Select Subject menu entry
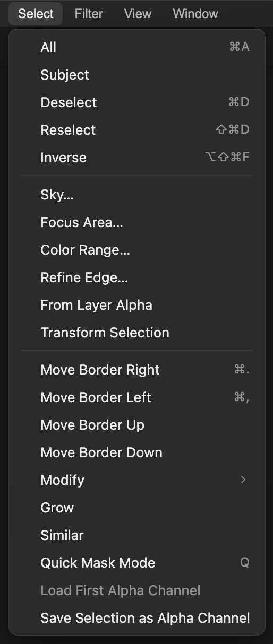This screenshot has height=644, width=273. pyautogui.click(x=137, y=75)
